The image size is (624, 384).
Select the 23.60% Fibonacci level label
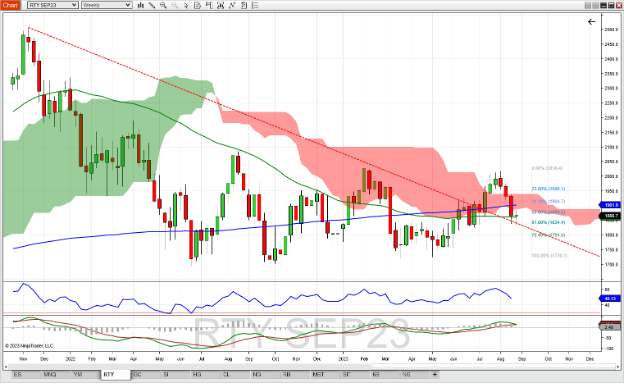tap(548, 189)
